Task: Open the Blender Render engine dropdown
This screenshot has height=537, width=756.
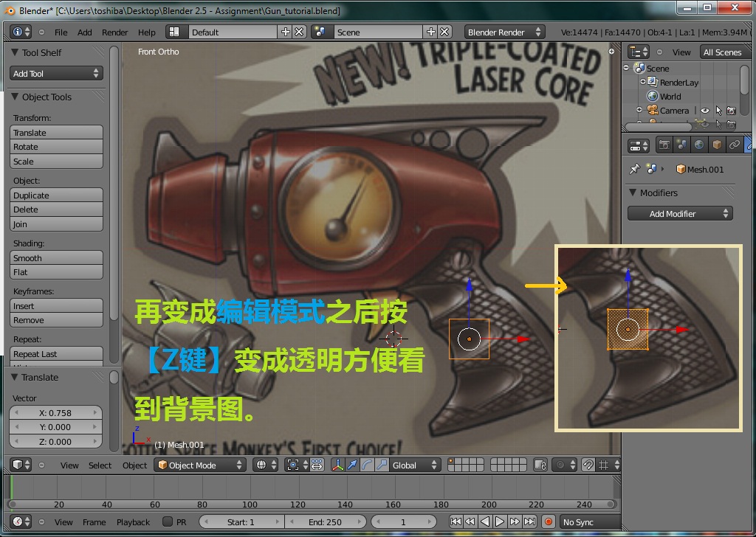Action: 504,32
